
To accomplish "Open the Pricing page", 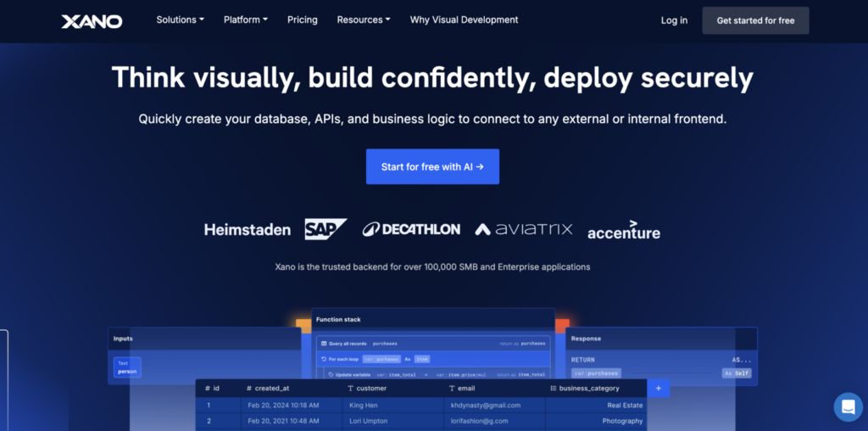I will (303, 20).
